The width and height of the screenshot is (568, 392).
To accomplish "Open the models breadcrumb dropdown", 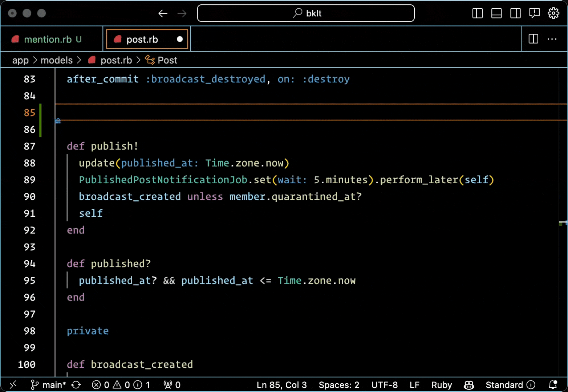I will point(57,60).
